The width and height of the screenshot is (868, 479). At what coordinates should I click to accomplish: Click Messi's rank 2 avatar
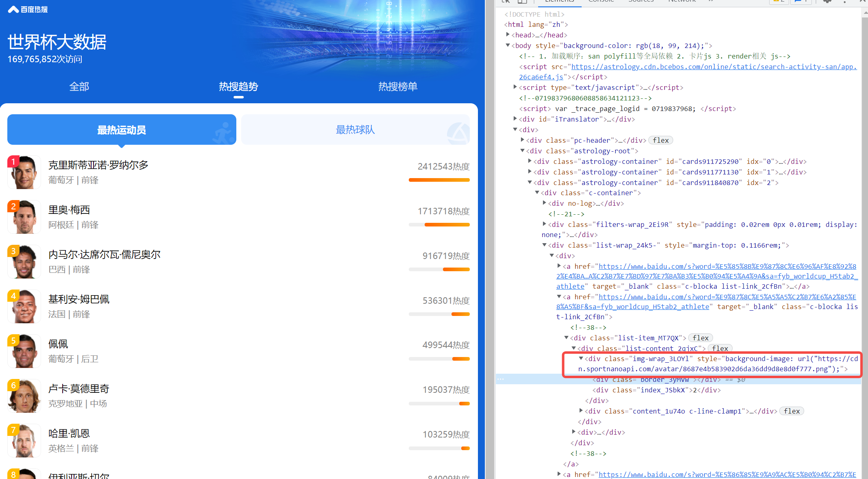tap(24, 217)
